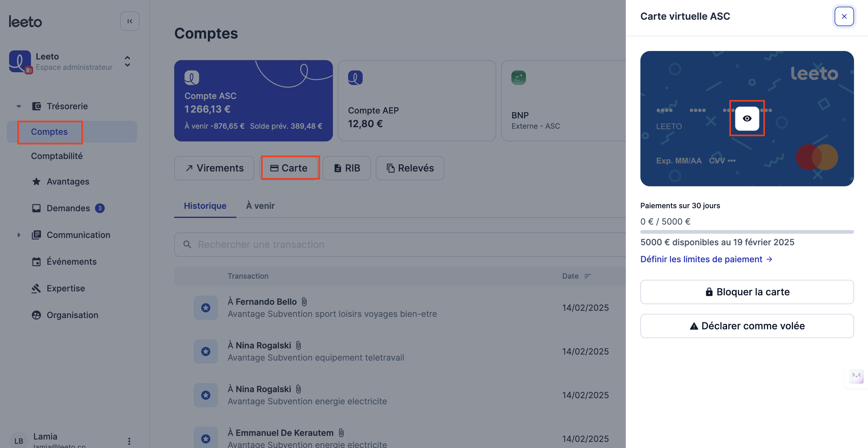The width and height of the screenshot is (868, 448).
Task: Focus the Rechercher une transaction field
Action: (400, 244)
